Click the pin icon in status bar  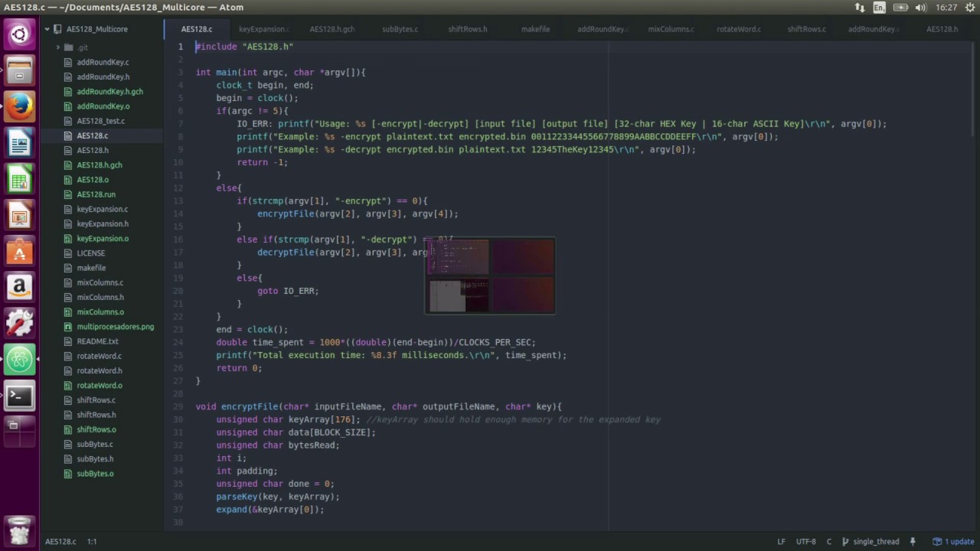pyautogui.click(x=913, y=541)
